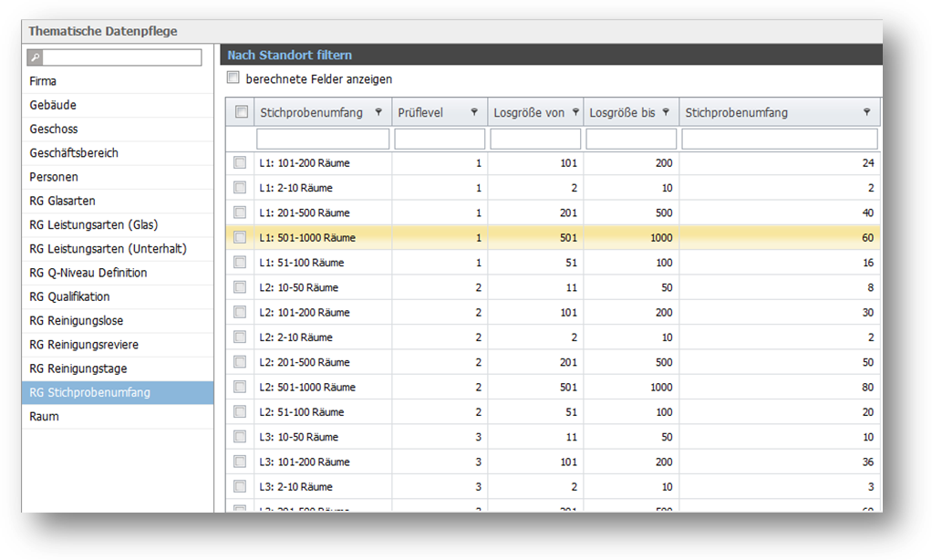Select the active RG Stichprobenumfang entry
The image size is (932, 560).
pos(118,392)
